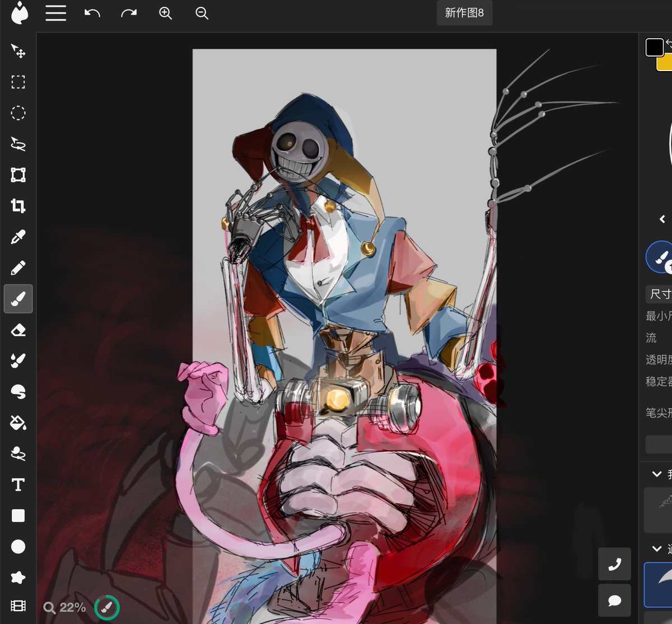Click the 流 flow label
This screenshot has height=624, width=672.
pyautogui.click(x=651, y=337)
